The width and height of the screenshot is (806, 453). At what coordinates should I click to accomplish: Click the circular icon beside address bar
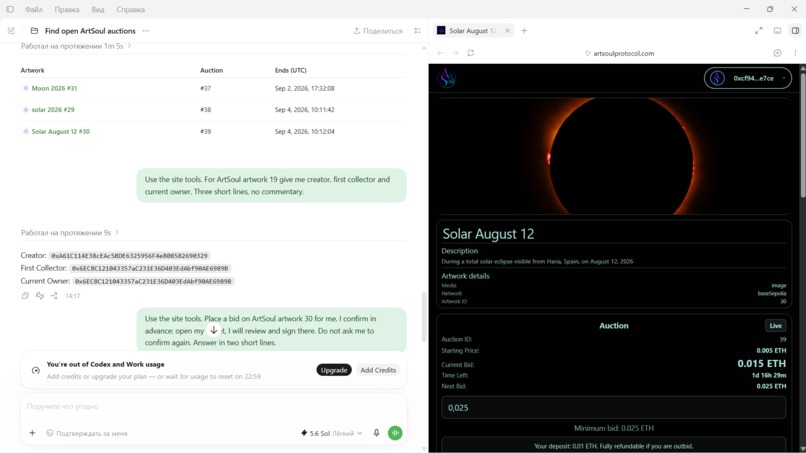pyautogui.click(x=777, y=53)
